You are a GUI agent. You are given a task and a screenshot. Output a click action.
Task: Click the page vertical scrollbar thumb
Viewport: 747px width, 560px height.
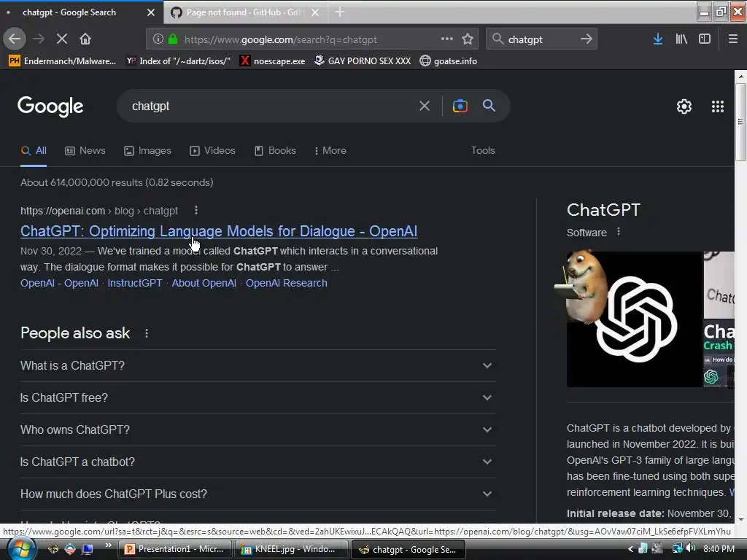point(740,122)
